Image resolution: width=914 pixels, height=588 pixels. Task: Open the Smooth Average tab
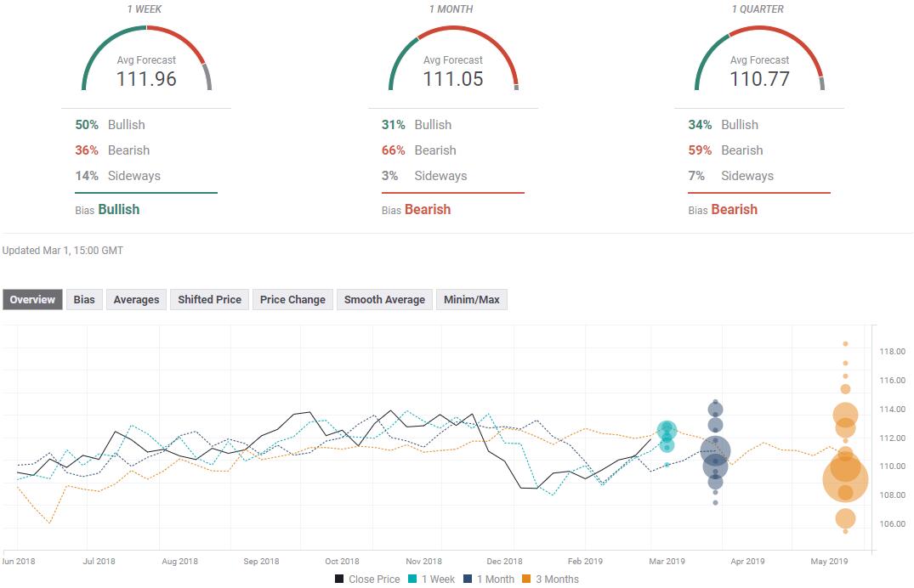(384, 300)
